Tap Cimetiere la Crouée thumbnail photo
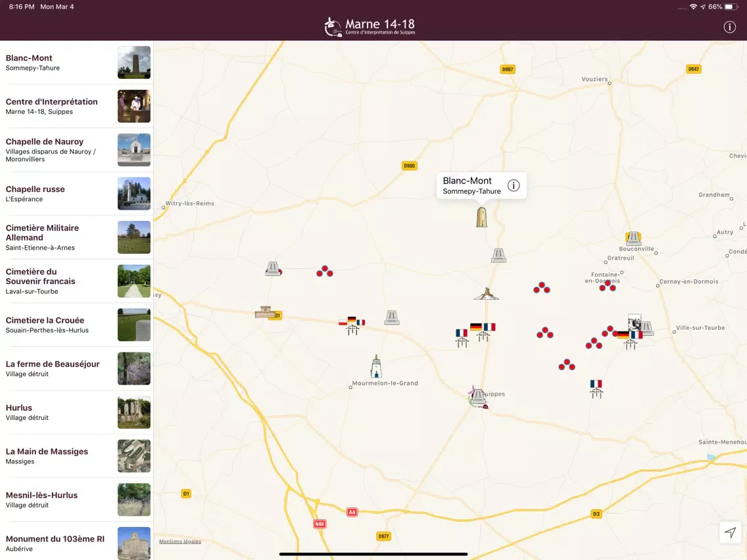Viewport: 747px width, 560px height. [x=134, y=325]
